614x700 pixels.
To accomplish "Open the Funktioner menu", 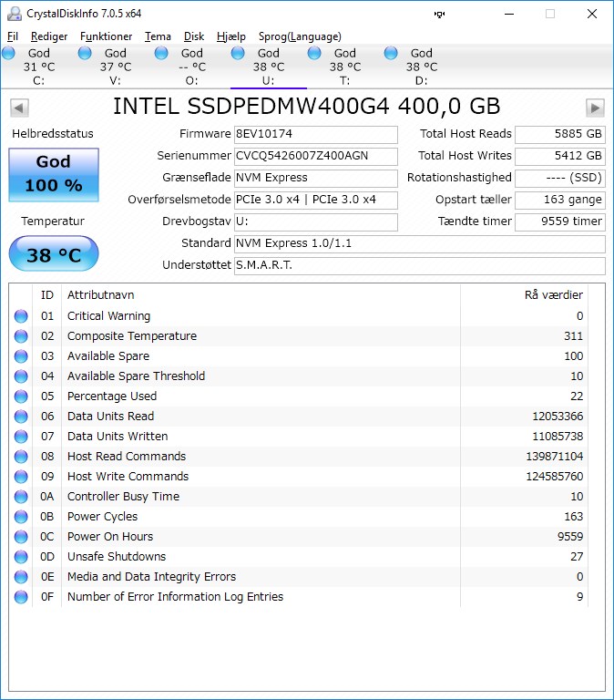I will pyautogui.click(x=107, y=36).
